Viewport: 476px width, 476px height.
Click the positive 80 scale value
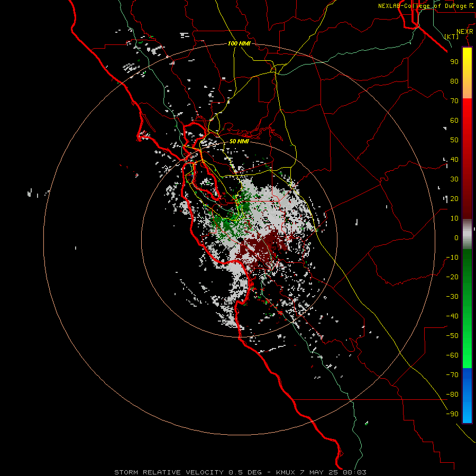[x=454, y=81]
